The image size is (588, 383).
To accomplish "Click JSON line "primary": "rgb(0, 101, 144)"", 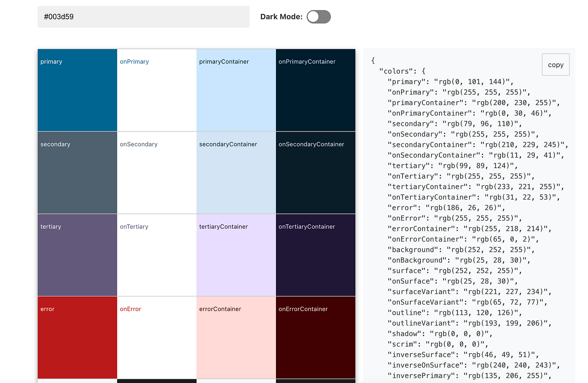I will tap(451, 81).
